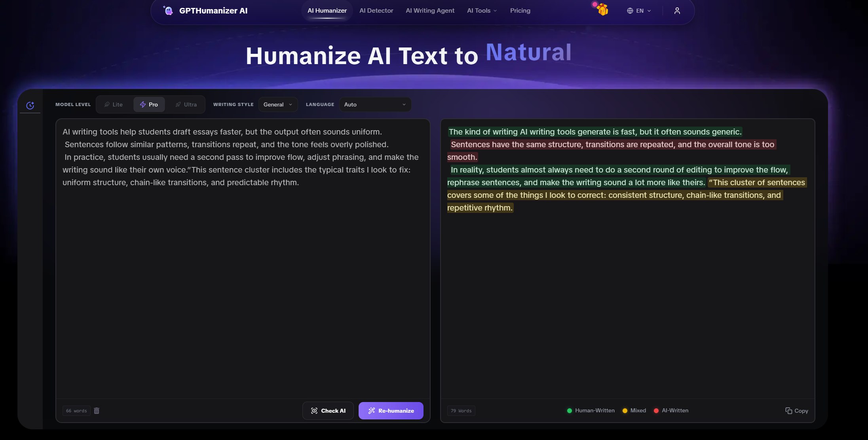Viewport: 868px width, 440px height.
Task: Click the feather icon on Lite option
Action: click(x=107, y=104)
